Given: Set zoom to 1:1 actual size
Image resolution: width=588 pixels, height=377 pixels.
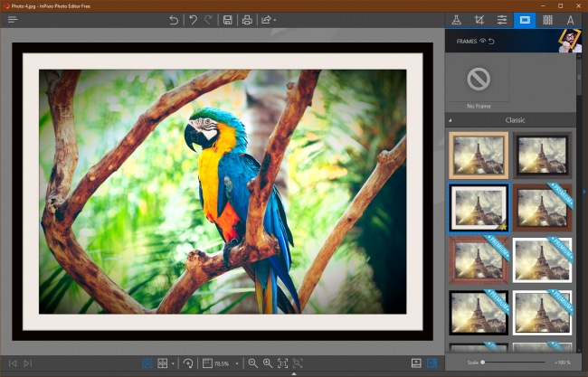Looking at the screenshot, I should [283, 363].
